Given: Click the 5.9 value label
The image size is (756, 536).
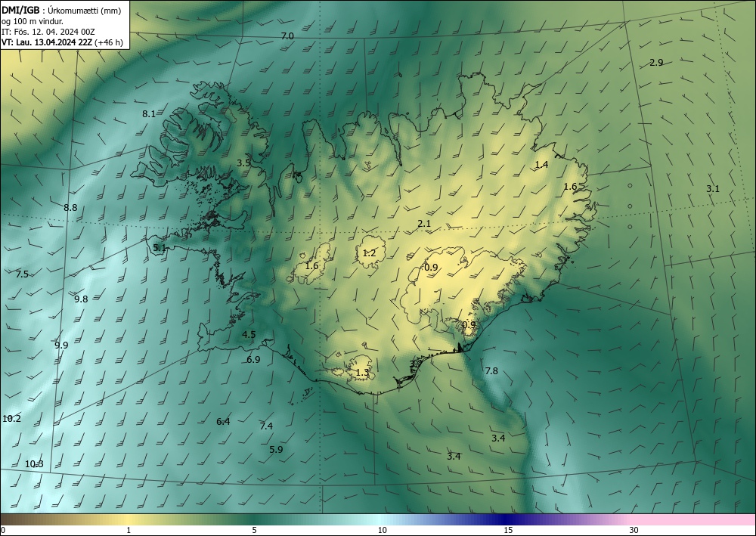Looking at the screenshot, I should pos(276,450).
